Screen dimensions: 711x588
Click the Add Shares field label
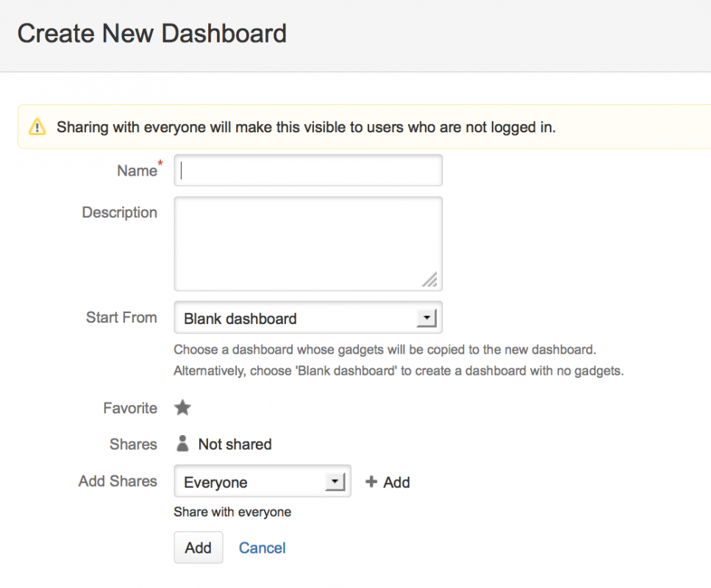118,481
